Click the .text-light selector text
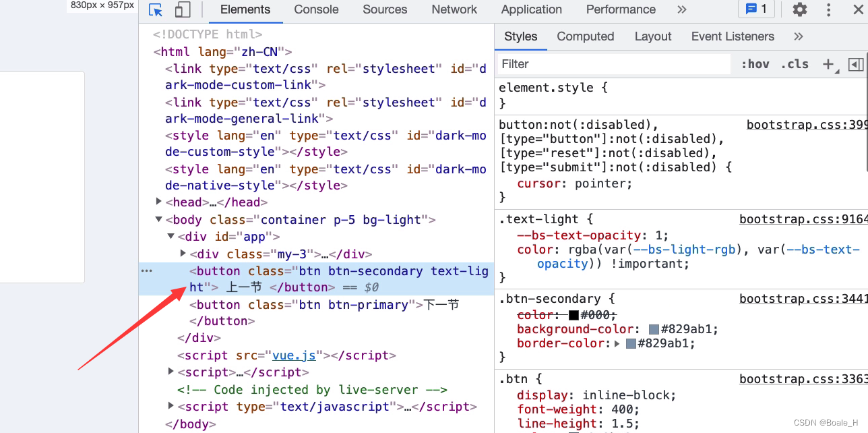This screenshot has width=868, height=433. [x=538, y=219]
